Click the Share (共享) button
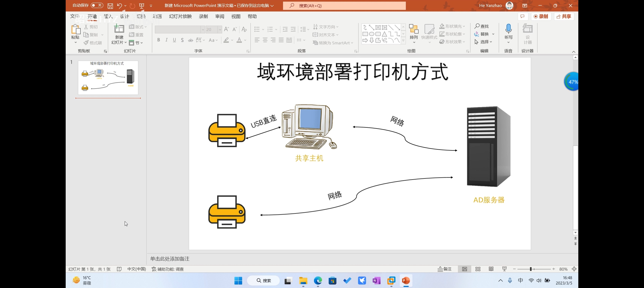Screen dimensions: 644x288 [x=564, y=16]
